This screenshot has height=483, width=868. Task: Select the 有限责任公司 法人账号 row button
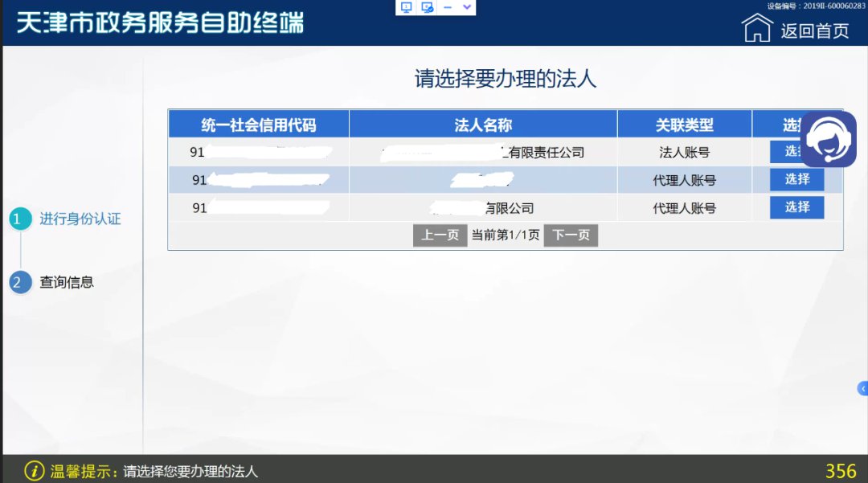pos(786,151)
